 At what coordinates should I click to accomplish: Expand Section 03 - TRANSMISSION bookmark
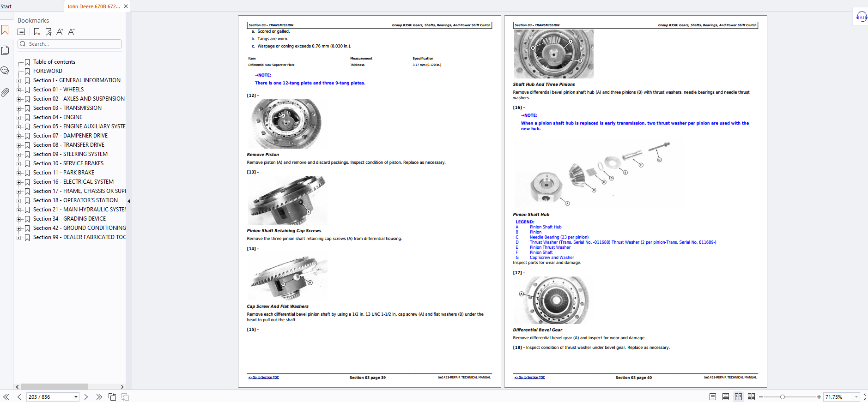[x=19, y=108]
